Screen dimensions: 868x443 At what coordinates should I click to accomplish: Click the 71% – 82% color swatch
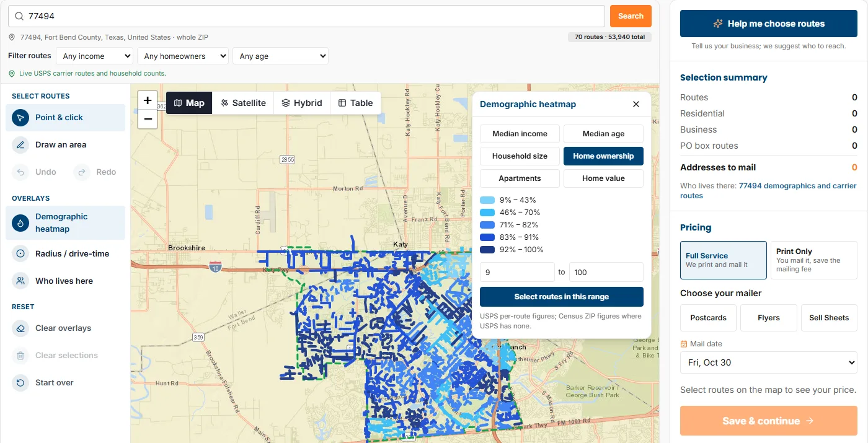[487, 225]
